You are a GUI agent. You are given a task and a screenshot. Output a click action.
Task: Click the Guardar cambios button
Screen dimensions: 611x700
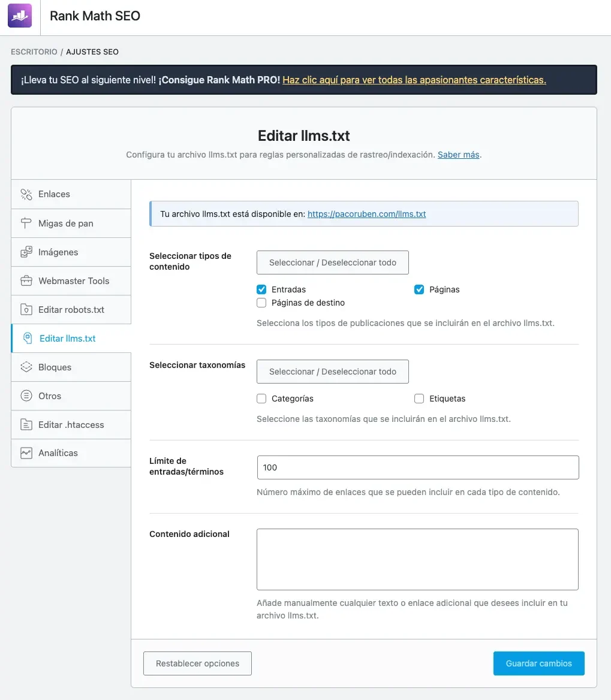coord(538,663)
